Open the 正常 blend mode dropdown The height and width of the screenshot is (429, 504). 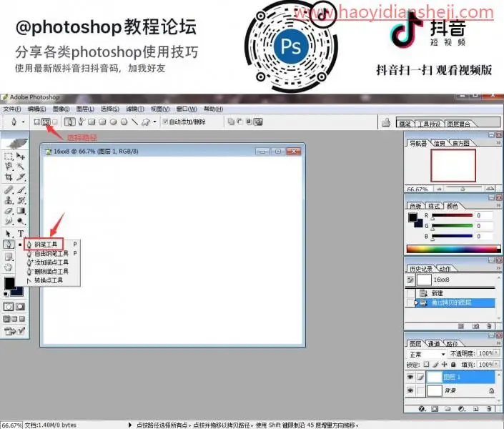click(x=427, y=354)
